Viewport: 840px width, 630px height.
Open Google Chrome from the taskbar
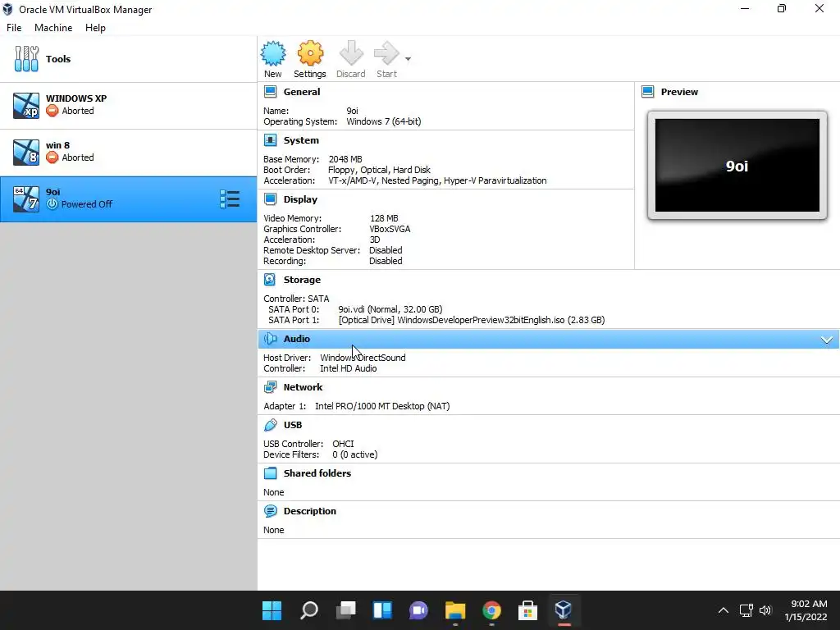(492, 610)
